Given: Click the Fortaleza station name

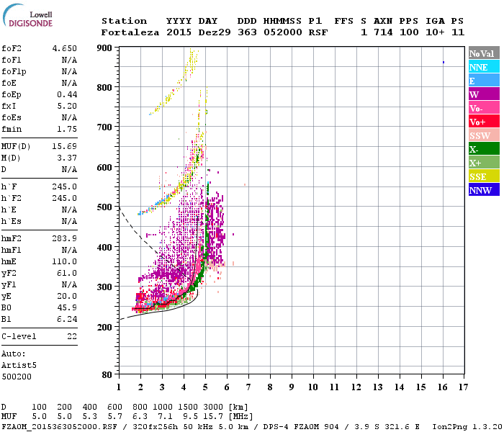Looking at the screenshot, I should (130, 32).
